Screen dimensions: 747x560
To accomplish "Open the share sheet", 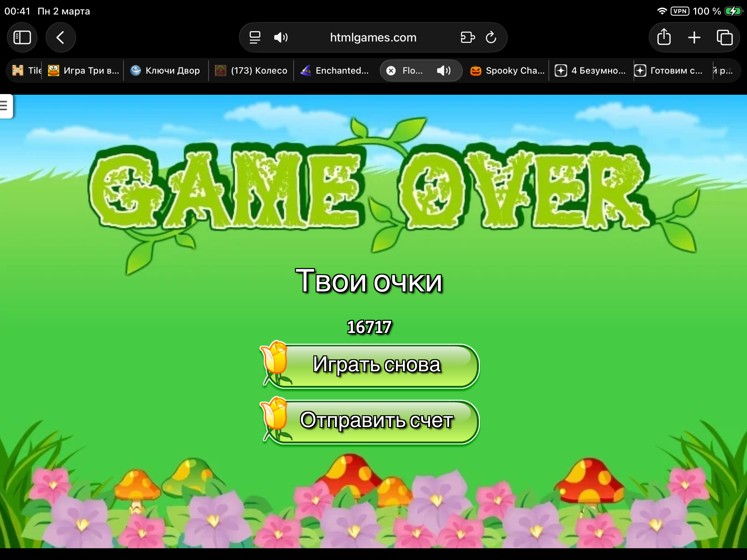I will 664,37.
